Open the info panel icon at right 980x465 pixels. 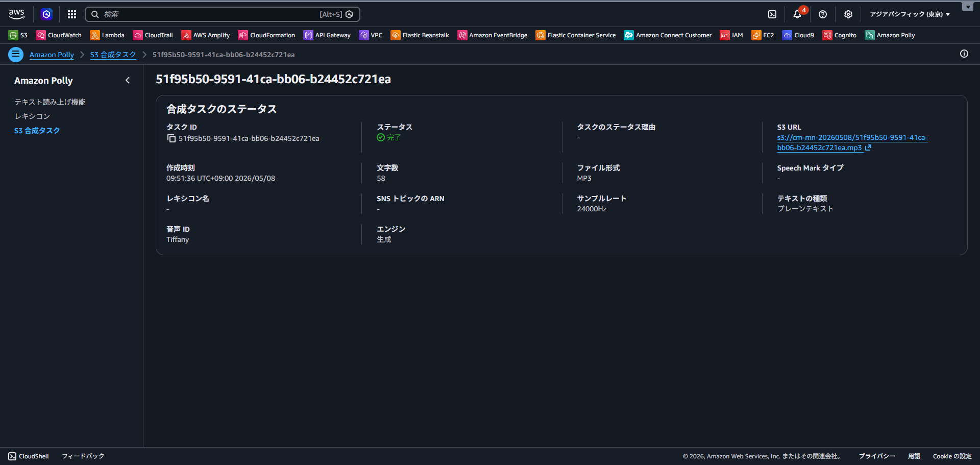(964, 54)
